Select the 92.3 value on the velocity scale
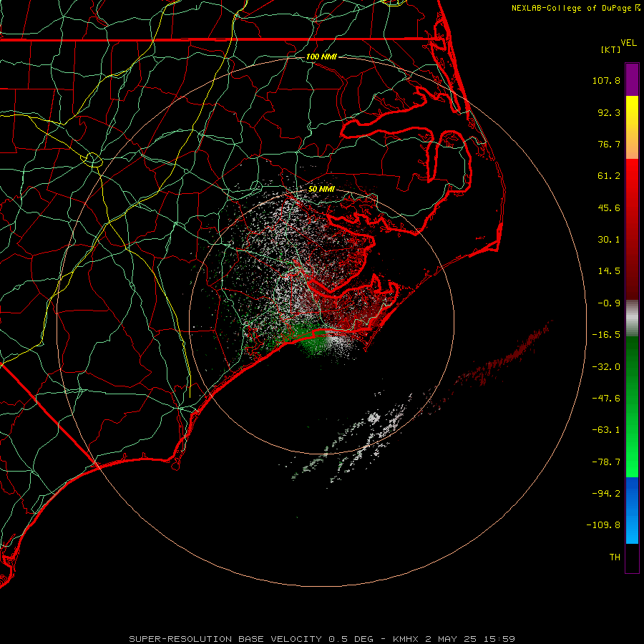The image size is (644, 644). coord(609,112)
